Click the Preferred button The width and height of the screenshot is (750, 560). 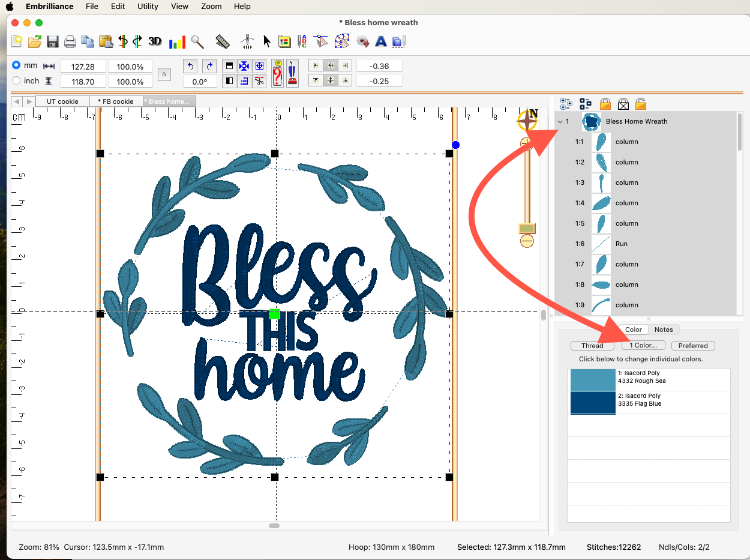coord(693,346)
